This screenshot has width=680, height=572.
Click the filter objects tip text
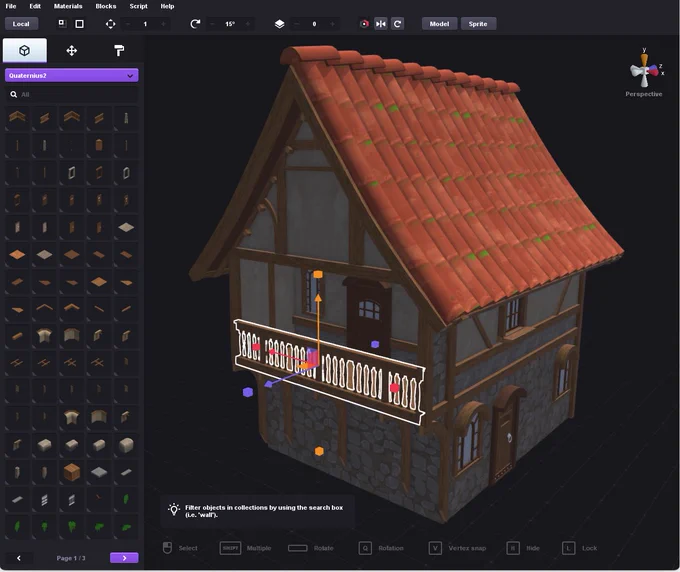click(264, 511)
